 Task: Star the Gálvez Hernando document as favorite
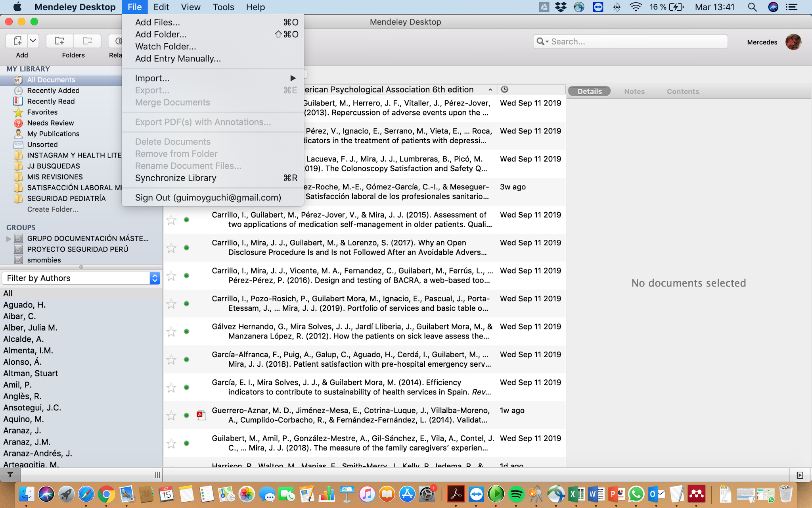point(171,332)
